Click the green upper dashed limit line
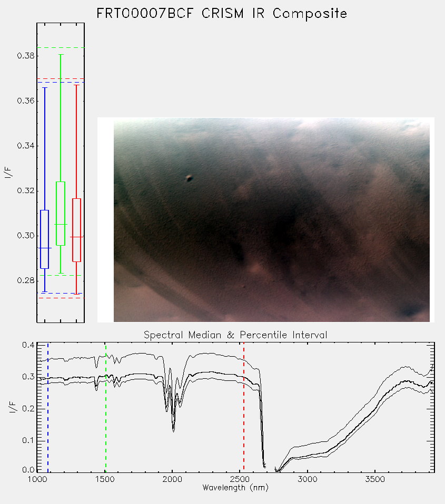This screenshot has width=445, height=504. pos(61,47)
